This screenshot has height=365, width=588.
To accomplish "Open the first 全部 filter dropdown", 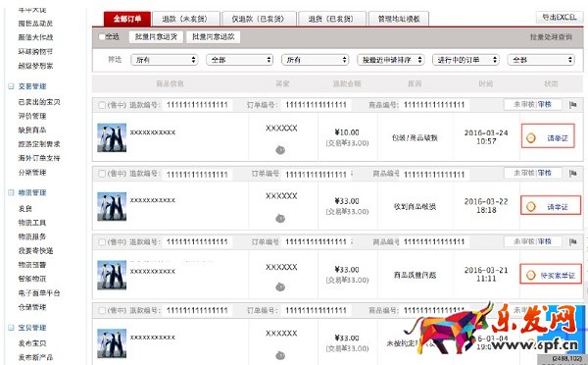I will click(240, 60).
